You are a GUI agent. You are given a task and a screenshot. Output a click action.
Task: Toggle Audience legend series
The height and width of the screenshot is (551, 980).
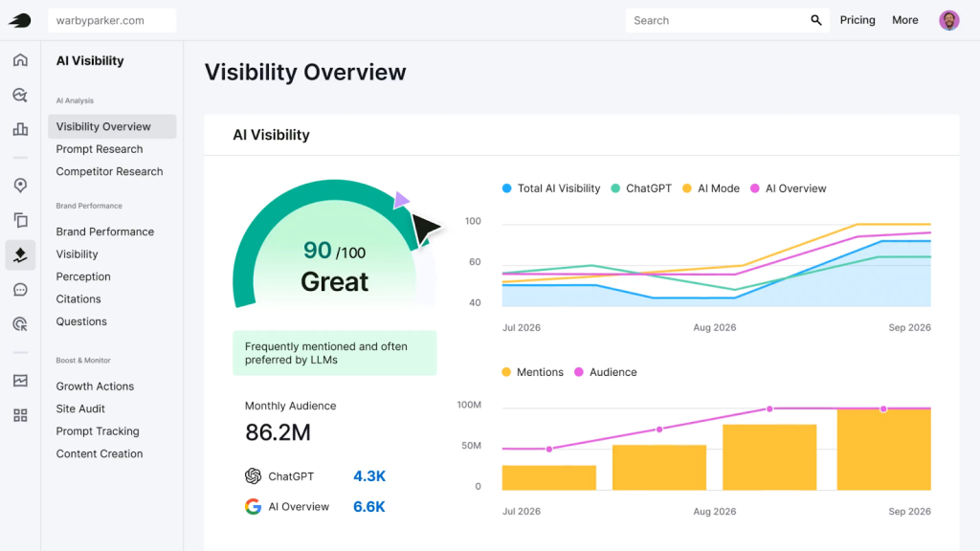(x=605, y=372)
